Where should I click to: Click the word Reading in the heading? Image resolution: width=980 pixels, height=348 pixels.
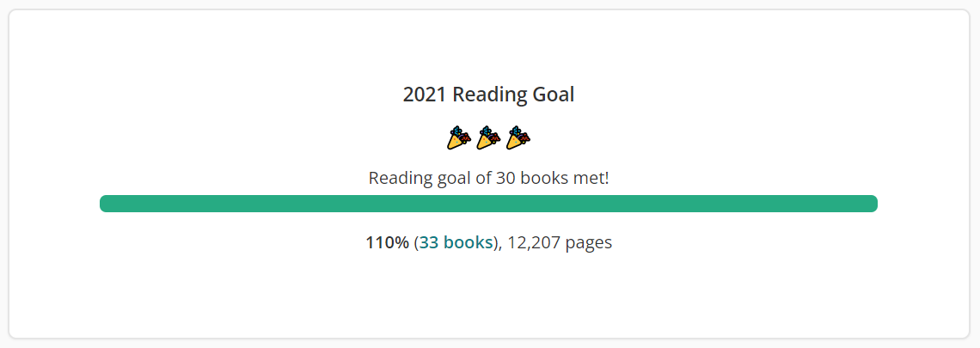489,95
